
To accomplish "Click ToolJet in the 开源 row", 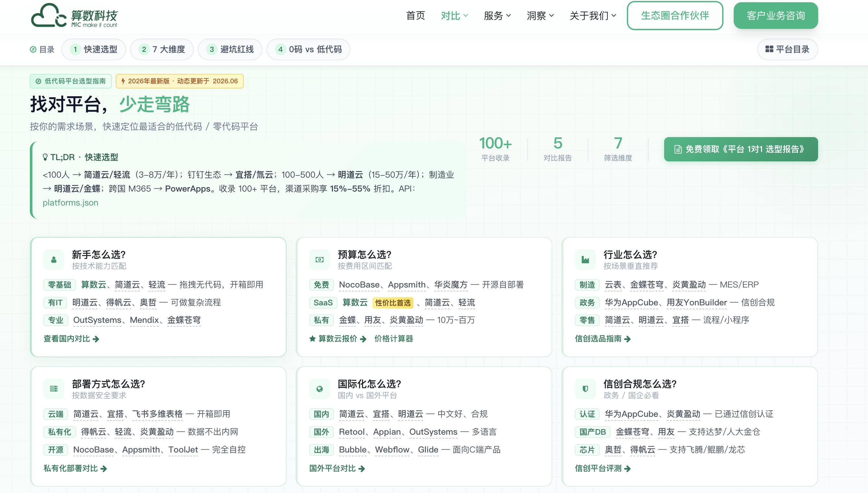I will pyautogui.click(x=183, y=450).
